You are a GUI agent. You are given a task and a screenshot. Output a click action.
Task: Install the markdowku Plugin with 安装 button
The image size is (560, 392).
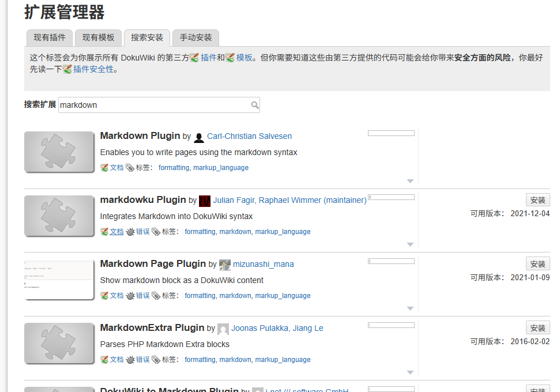[538, 200]
